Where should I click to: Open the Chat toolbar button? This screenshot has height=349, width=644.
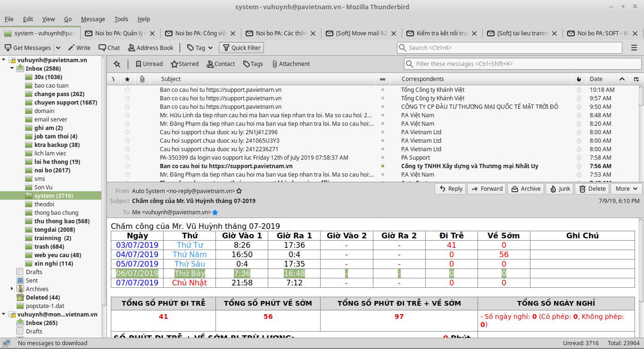tap(109, 48)
